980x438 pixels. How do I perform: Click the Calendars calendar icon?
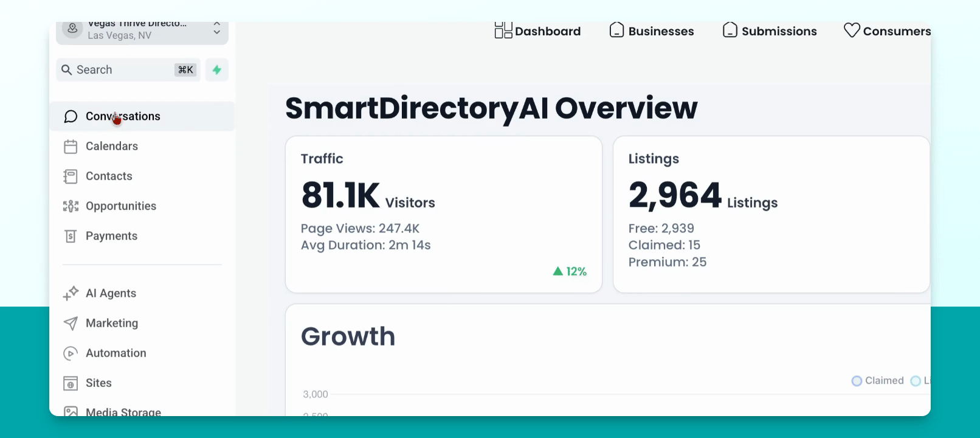pyautogui.click(x=71, y=147)
